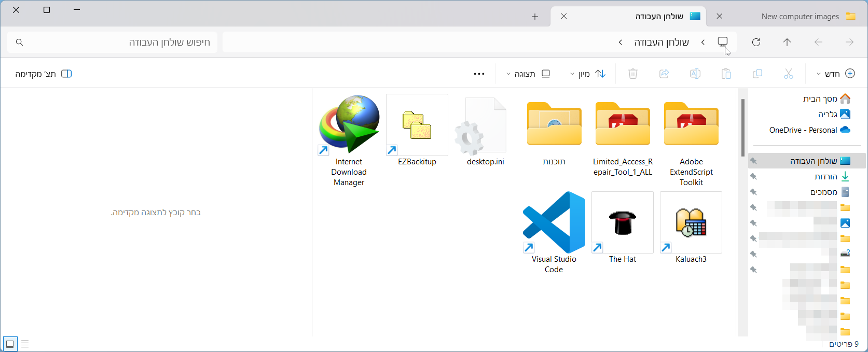Expand chevron between monitor icon and שולחן העבודה
Screen dimensions: 868x352
coord(703,42)
